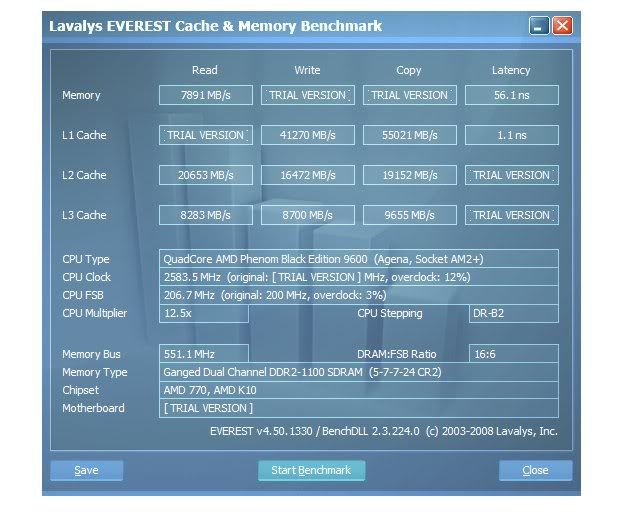This screenshot has width=640, height=512.
Task: Click the Memory row label
Action: tap(81, 95)
